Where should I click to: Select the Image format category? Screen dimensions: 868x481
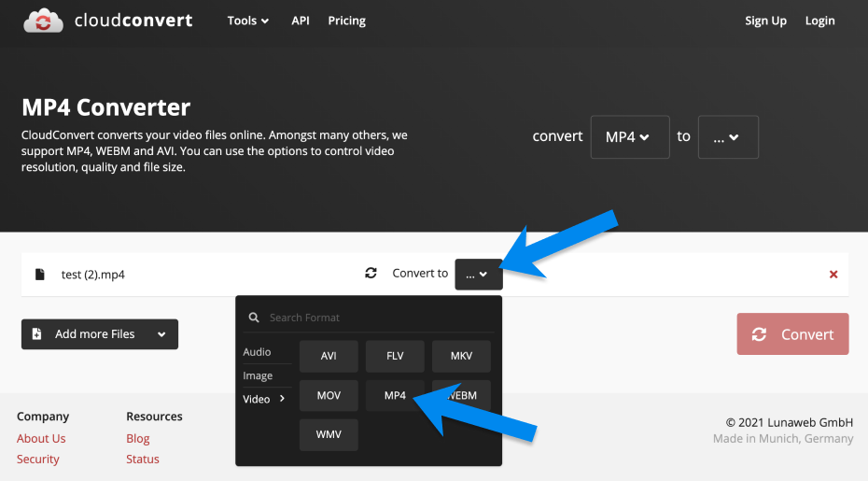(x=258, y=375)
